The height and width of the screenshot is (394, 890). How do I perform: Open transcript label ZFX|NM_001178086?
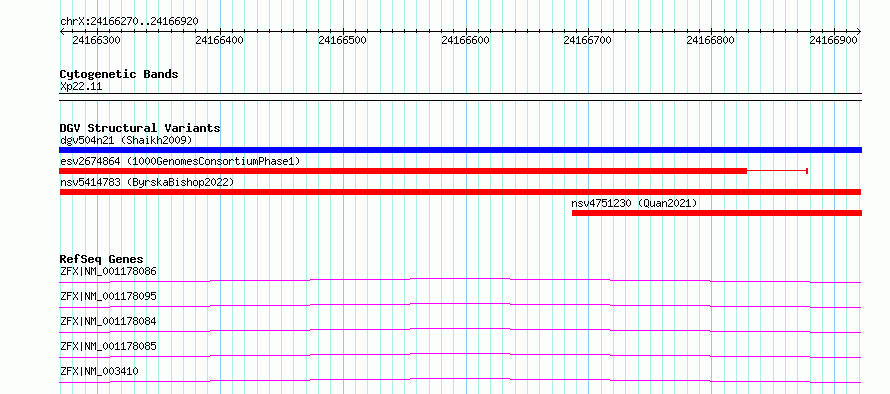pos(108,271)
